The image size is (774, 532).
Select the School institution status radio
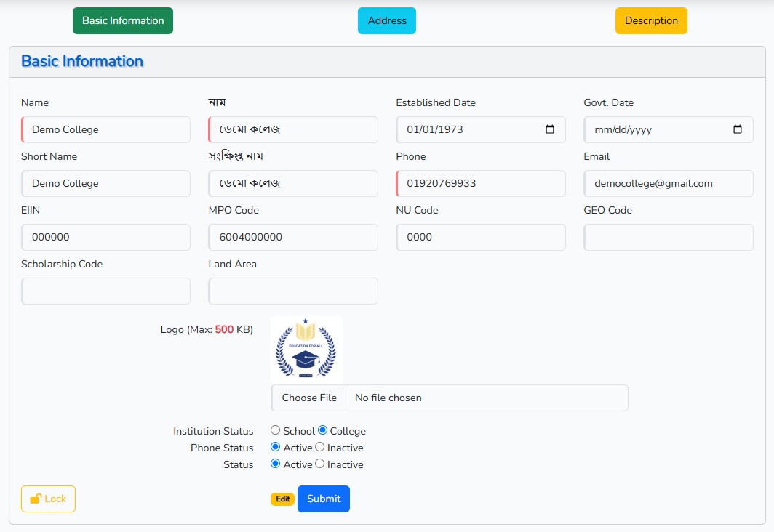tap(275, 430)
